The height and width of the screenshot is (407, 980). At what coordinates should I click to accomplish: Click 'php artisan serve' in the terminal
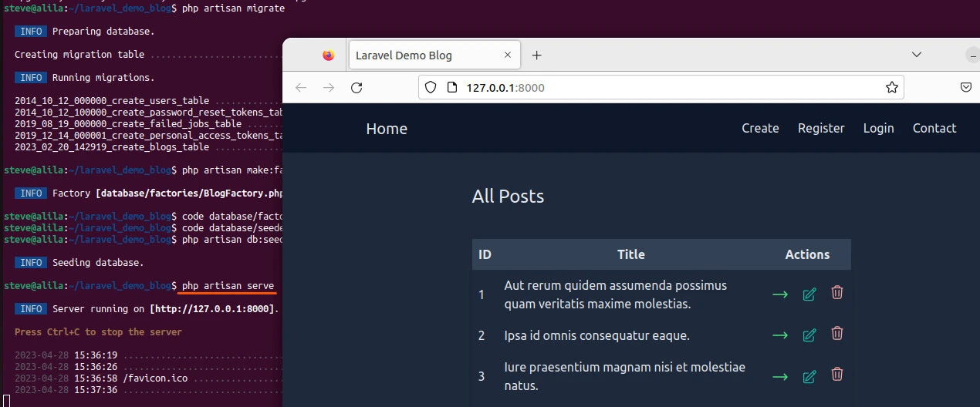coord(228,286)
